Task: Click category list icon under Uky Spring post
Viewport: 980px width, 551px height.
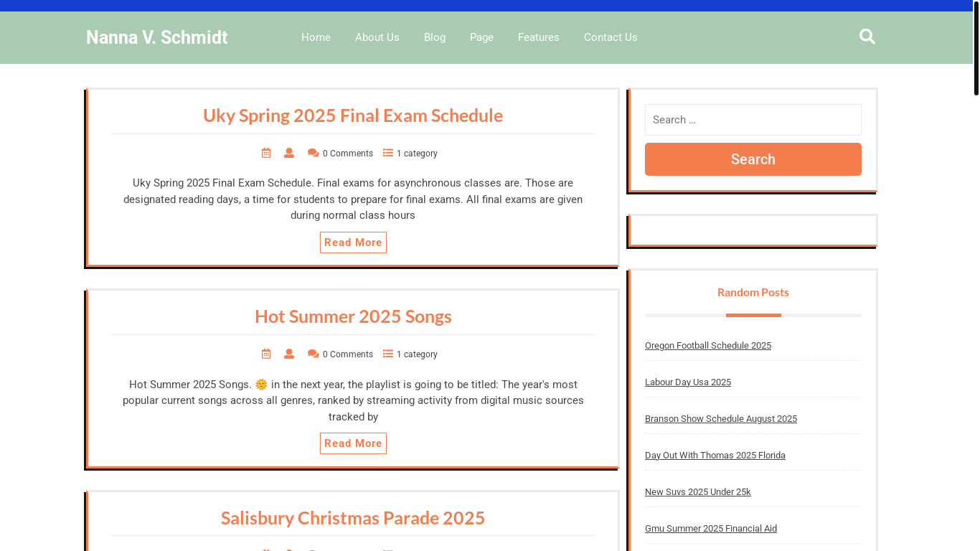Action: pyautogui.click(x=388, y=153)
